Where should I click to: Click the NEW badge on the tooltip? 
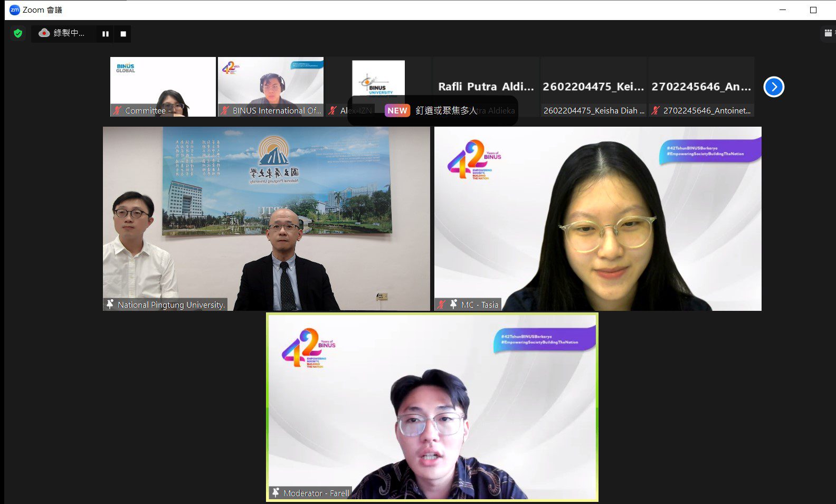[x=397, y=110]
